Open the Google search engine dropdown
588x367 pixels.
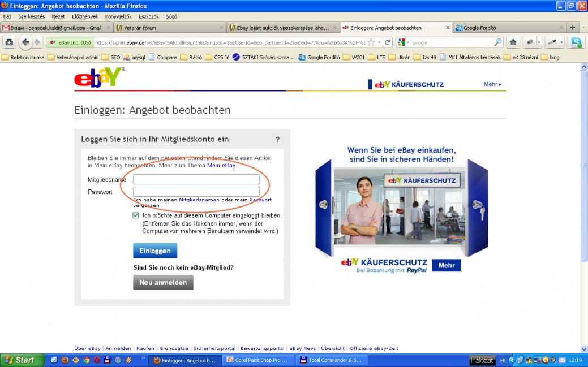[404, 42]
